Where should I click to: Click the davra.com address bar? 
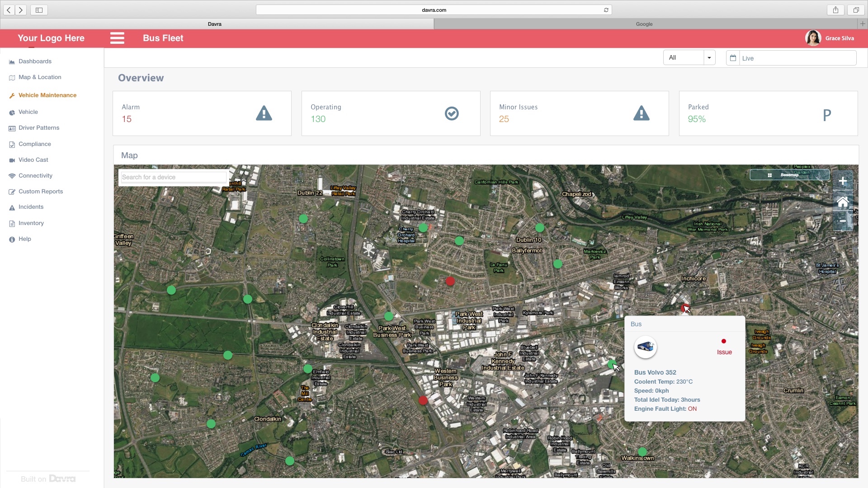434,10
